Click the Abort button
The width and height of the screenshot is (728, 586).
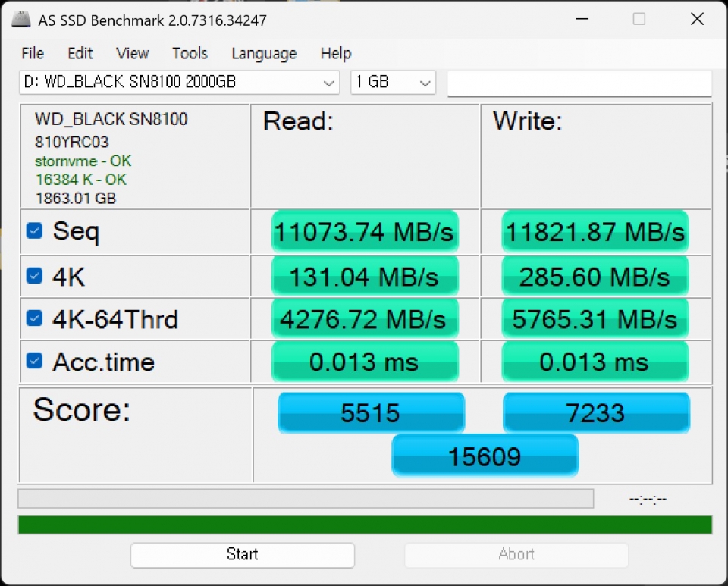(516, 555)
